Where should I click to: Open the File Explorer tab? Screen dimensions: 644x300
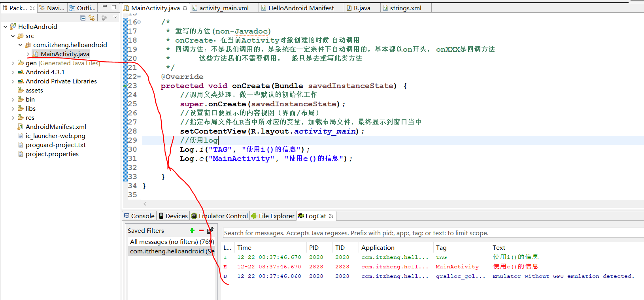[273, 216]
